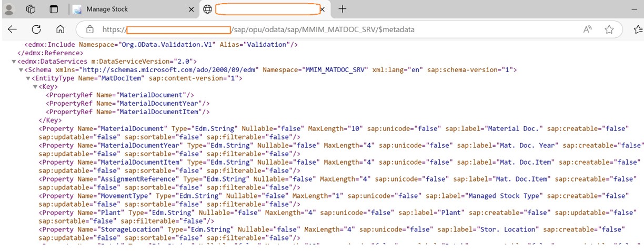Start the Read aloud icon
Viewport: 644px width, 251px height.
pyautogui.click(x=588, y=29)
